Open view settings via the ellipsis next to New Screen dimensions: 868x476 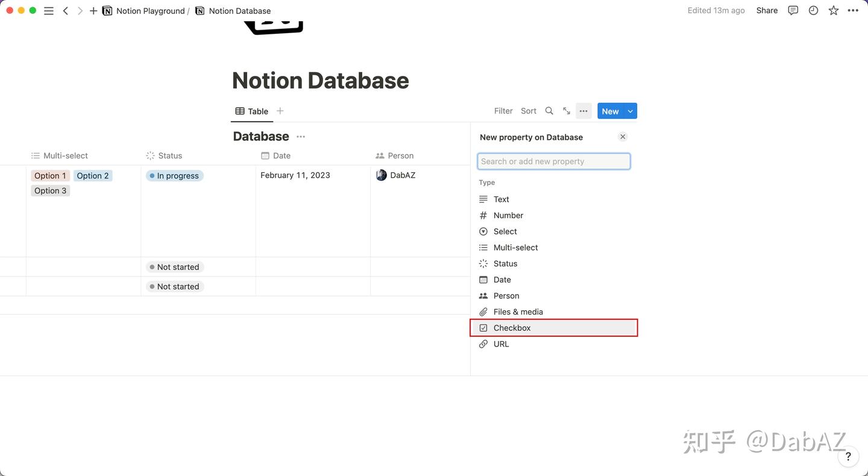[583, 111]
